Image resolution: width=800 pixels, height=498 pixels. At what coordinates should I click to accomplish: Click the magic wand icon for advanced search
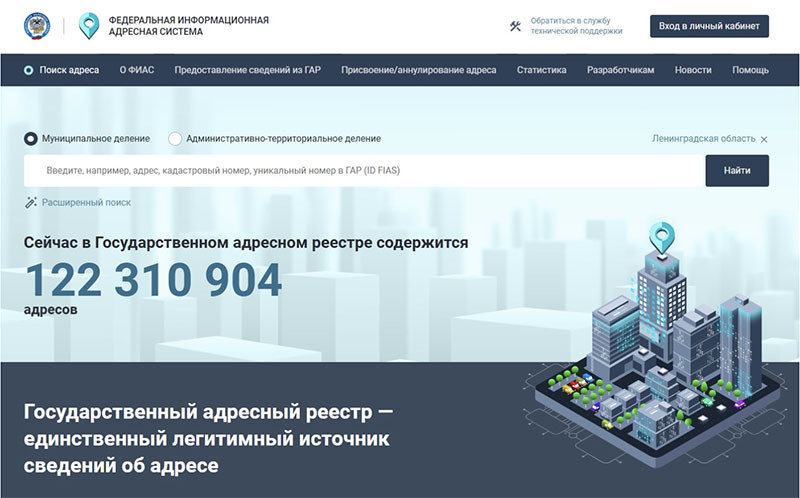pos(31,203)
